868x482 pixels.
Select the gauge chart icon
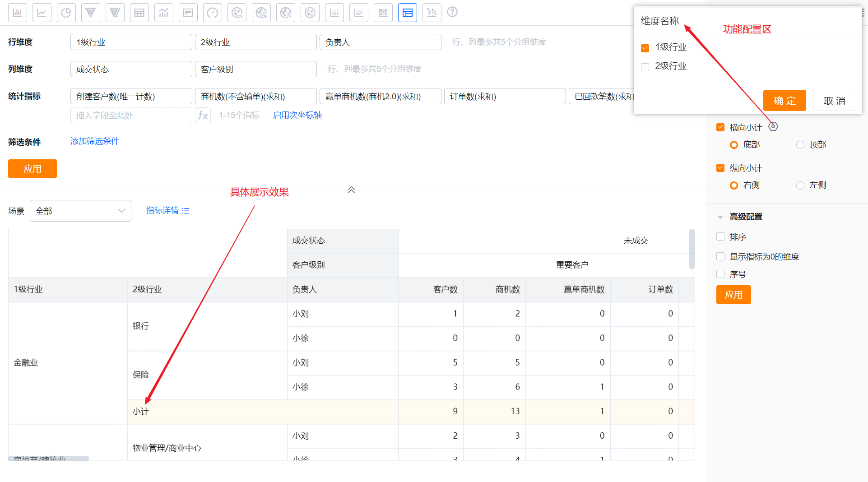click(x=212, y=12)
